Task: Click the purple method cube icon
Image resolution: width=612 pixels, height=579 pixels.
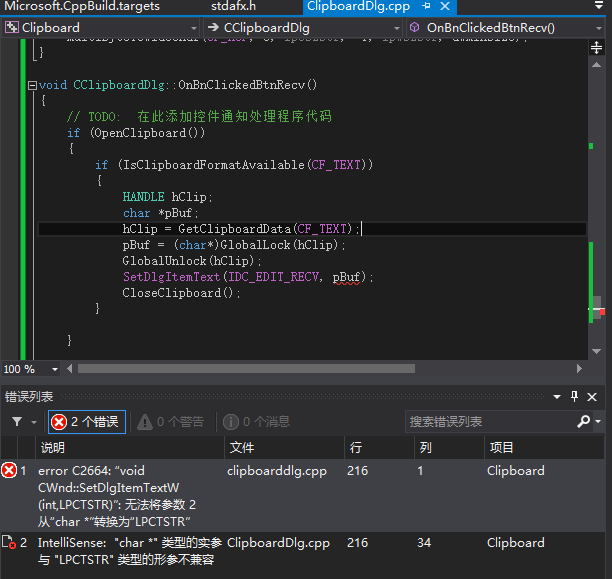Action: coord(415,27)
